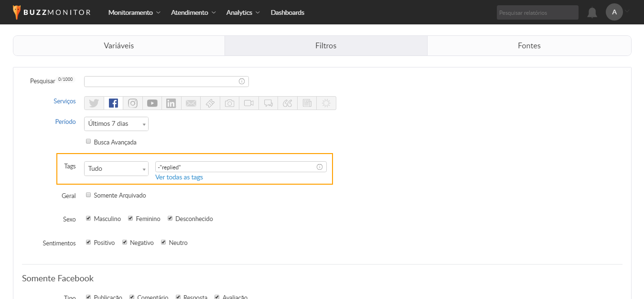Screen dimensions: 644x299
Task: Open notifications bell in the header
Action: (592, 13)
